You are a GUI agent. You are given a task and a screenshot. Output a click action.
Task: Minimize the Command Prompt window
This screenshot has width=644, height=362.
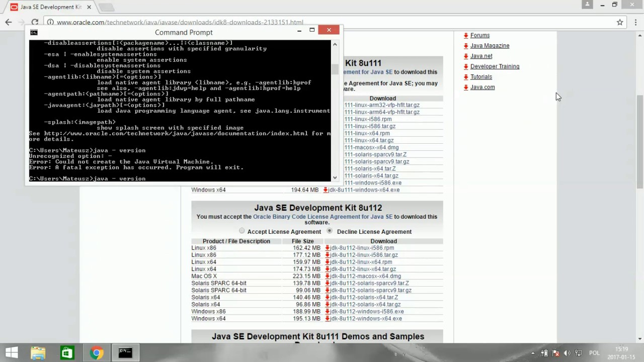tap(299, 30)
